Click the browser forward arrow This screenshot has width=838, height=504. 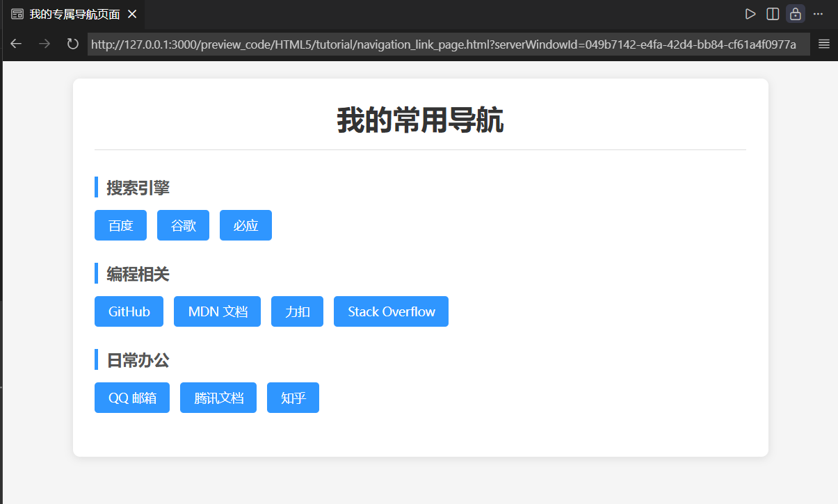click(45, 44)
